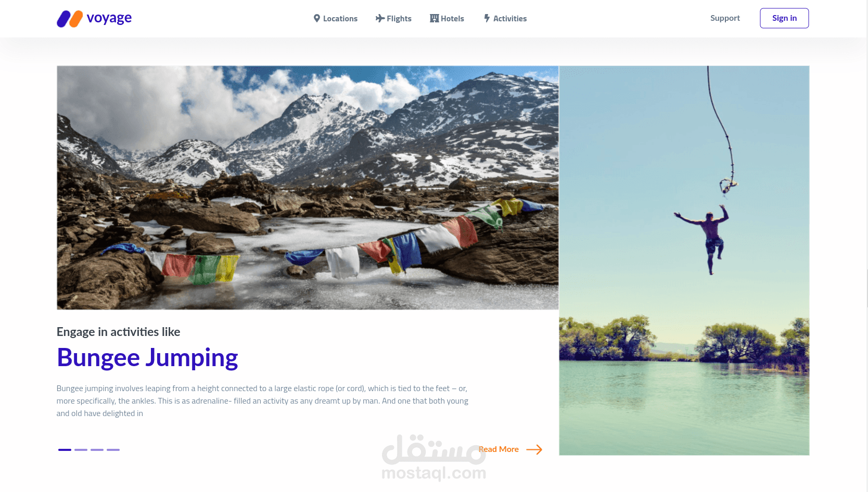Switch to the second slide indicator
868x492 pixels.
pos(81,450)
